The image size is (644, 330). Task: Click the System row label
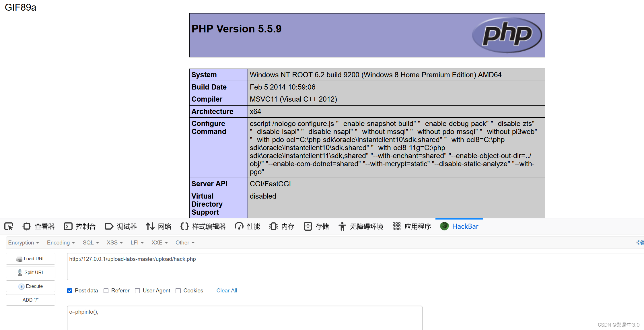click(204, 75)
